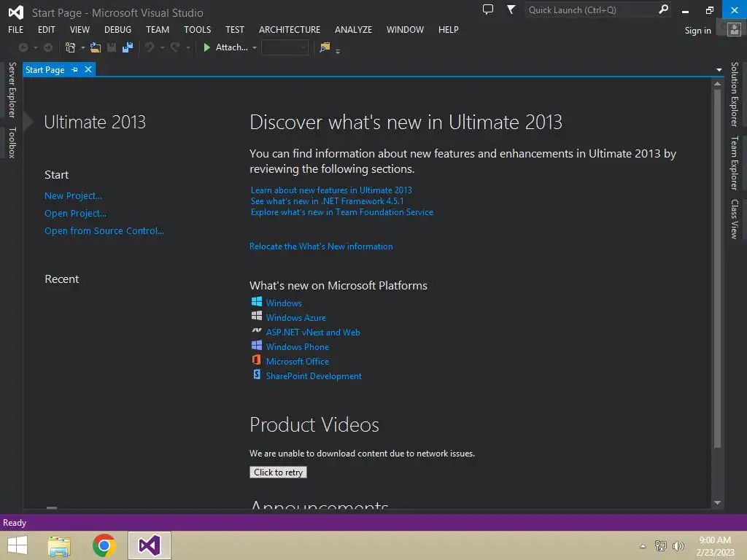Open the Attach debug target dropdown
This screenshot has height=560, width=747.
click(255, 47)
